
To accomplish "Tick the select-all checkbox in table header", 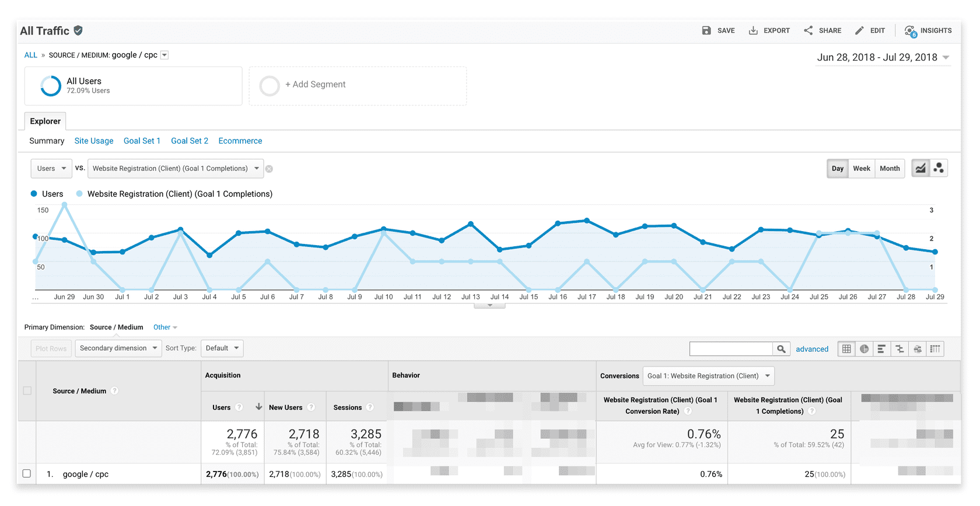I will click(27, 390).
